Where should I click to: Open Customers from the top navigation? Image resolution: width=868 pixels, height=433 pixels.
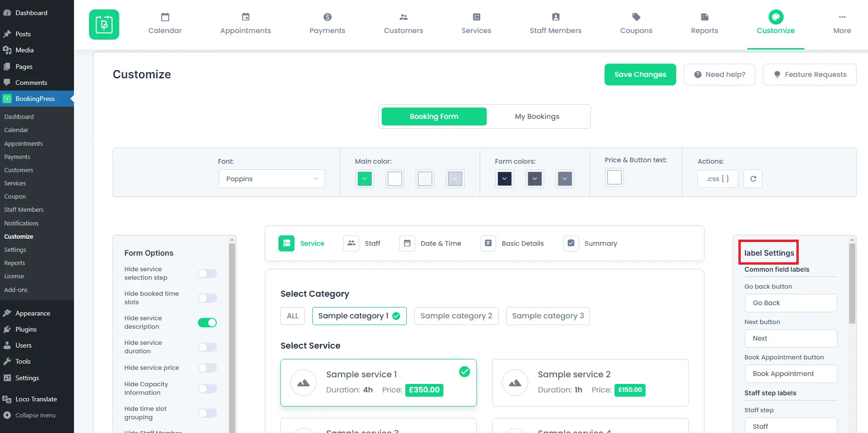tap(403, 24)
